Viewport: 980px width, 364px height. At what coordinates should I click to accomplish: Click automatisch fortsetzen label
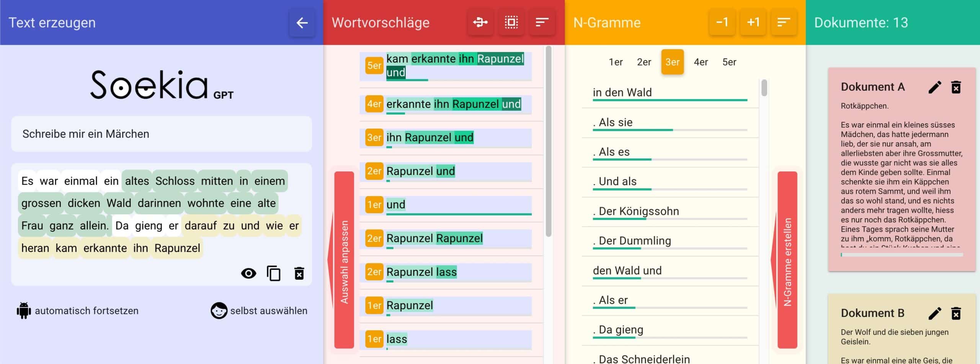click(87, 310)
